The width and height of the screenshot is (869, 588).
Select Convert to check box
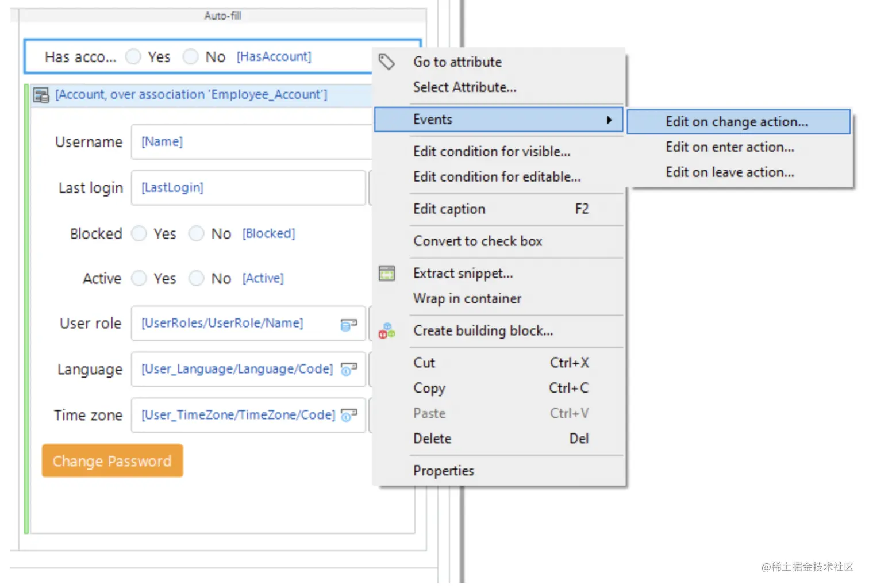[499, 241]
